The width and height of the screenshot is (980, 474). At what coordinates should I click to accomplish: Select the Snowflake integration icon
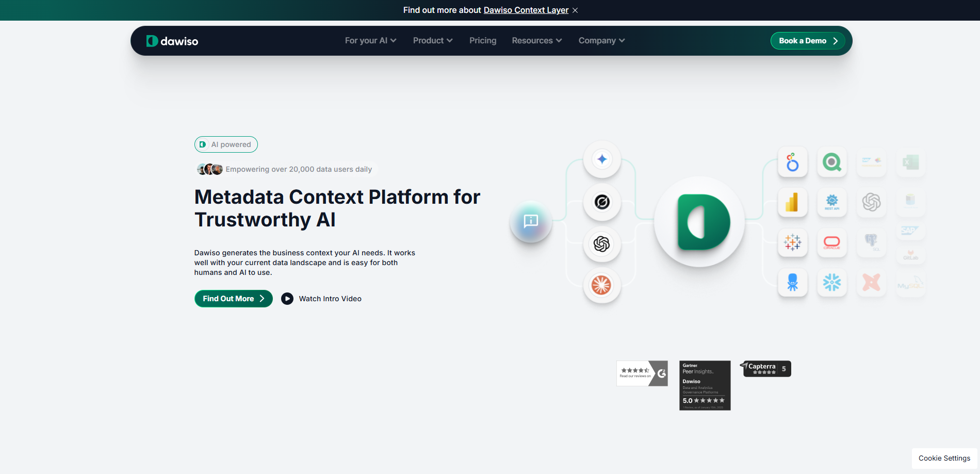[x=831, y=283]
